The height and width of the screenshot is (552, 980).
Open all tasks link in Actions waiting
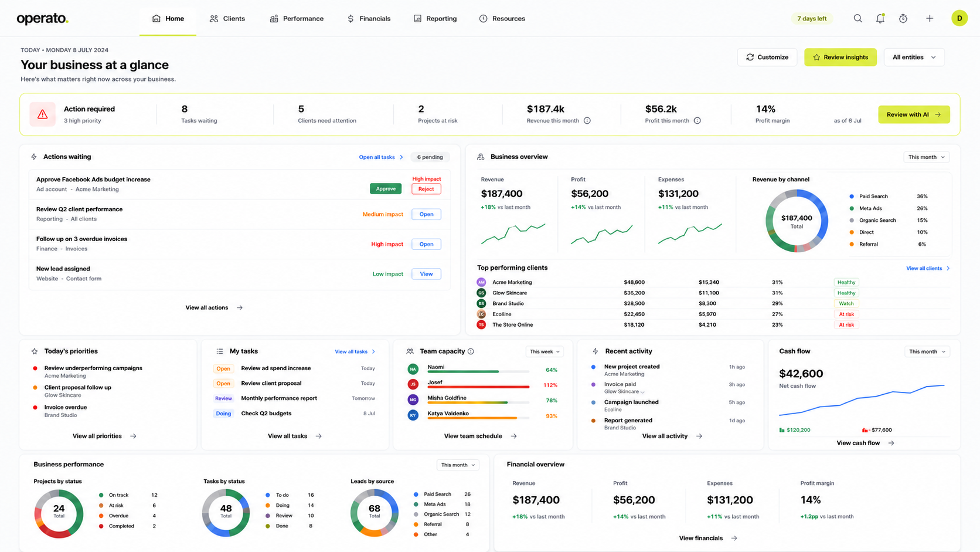coord(381,157)
